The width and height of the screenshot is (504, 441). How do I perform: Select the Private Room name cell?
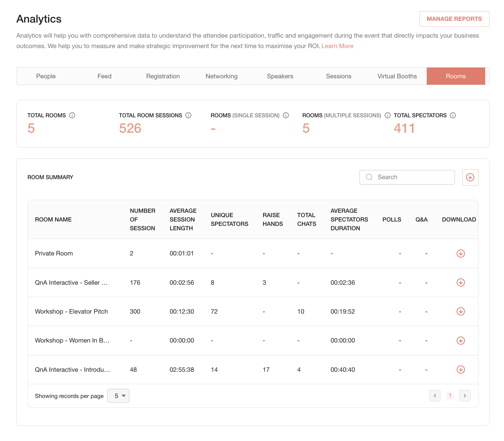(54, 253)
